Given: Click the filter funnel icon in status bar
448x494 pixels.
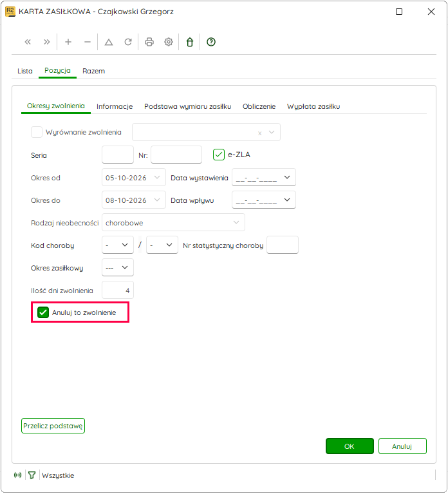Looking at the screenshot, I should (x=32, y=475).
